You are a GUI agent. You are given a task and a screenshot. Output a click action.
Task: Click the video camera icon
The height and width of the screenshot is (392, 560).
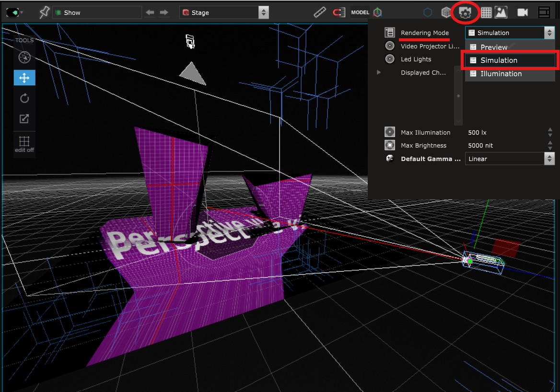[x=522, y=12]
